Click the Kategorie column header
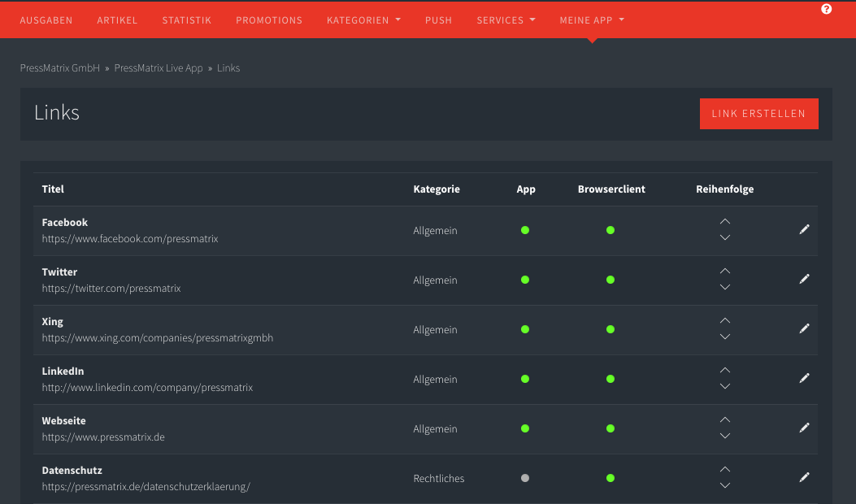Viewport: 856px width, 504px height. click(x=437, y=189)
